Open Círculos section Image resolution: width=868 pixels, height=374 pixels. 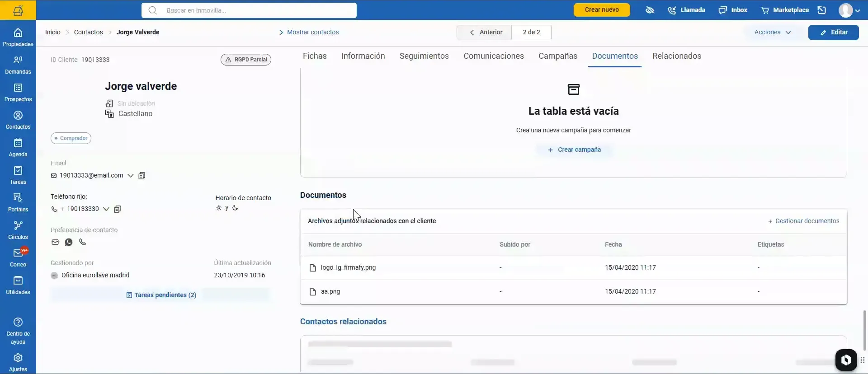18,230
